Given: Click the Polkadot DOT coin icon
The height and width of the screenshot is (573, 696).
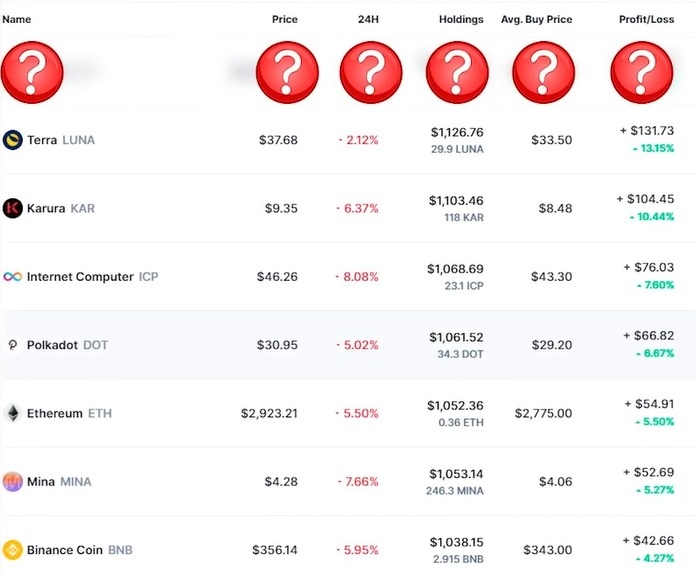Looking at the screenshot, I should pos(13,345).
